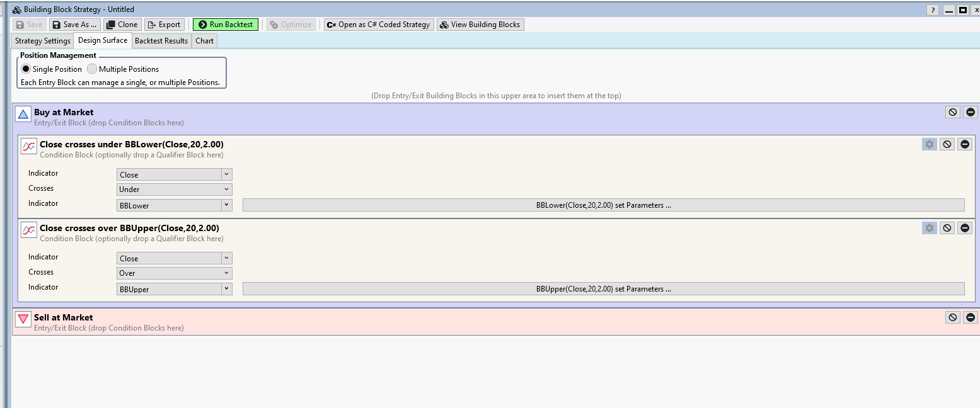
Task: Disable the Close crosses over BBUpper condition
Action: click(947, 228)
